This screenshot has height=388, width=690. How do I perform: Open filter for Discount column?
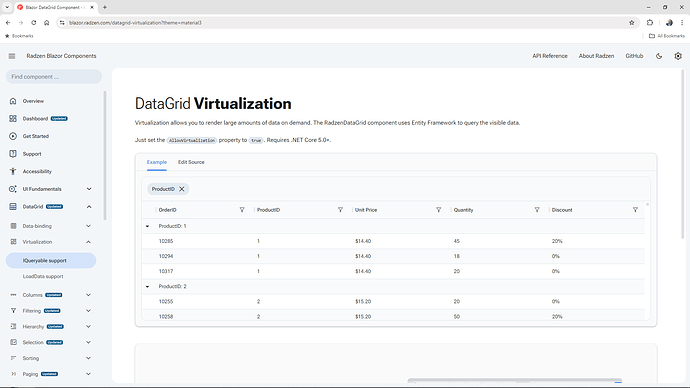click(x=635, y=210)
